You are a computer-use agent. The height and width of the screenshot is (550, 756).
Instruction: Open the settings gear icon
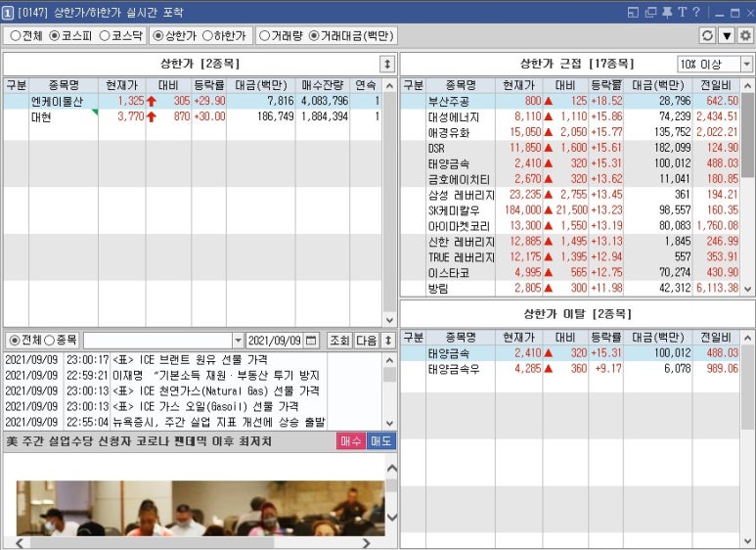click(x=745, y=35)
